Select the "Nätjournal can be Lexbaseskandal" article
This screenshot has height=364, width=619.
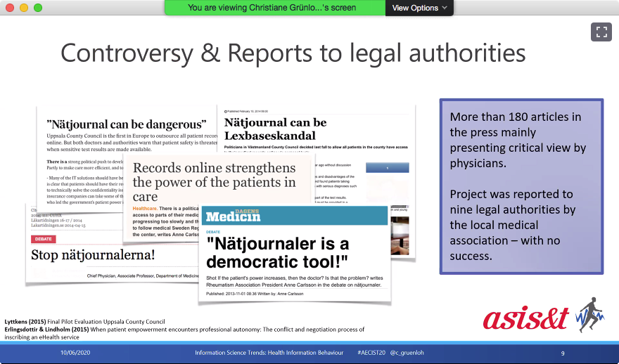pos(276,129)
